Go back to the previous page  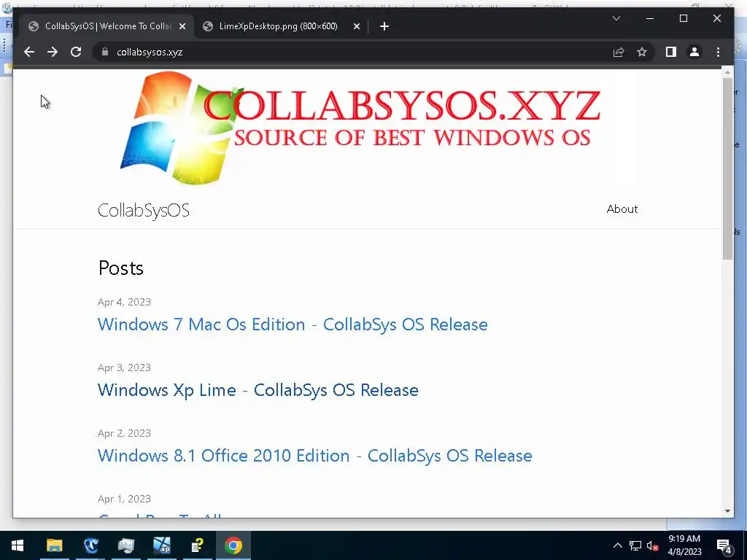[29, 52]
